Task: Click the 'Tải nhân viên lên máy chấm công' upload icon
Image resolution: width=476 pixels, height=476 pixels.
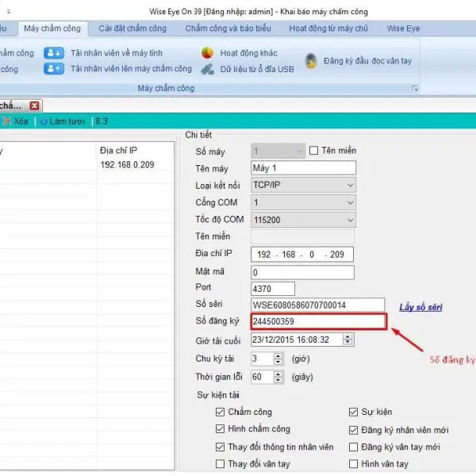Action: click(54, 69)
